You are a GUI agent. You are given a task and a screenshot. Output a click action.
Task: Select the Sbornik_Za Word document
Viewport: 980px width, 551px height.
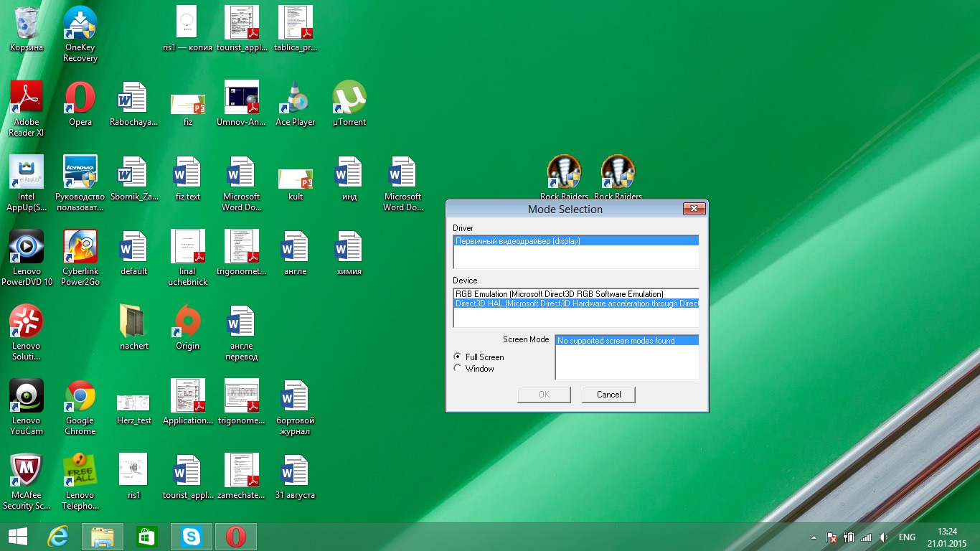tap(134, 178)
